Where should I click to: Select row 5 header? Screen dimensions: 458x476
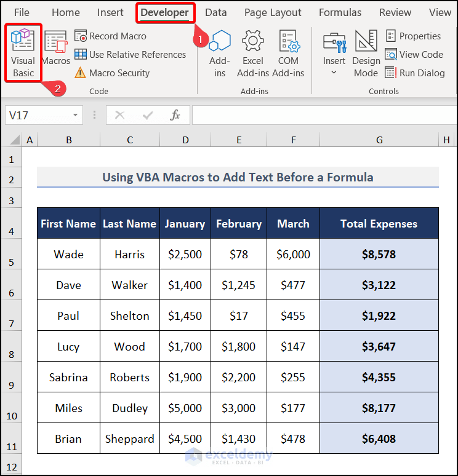click(12, 254)
